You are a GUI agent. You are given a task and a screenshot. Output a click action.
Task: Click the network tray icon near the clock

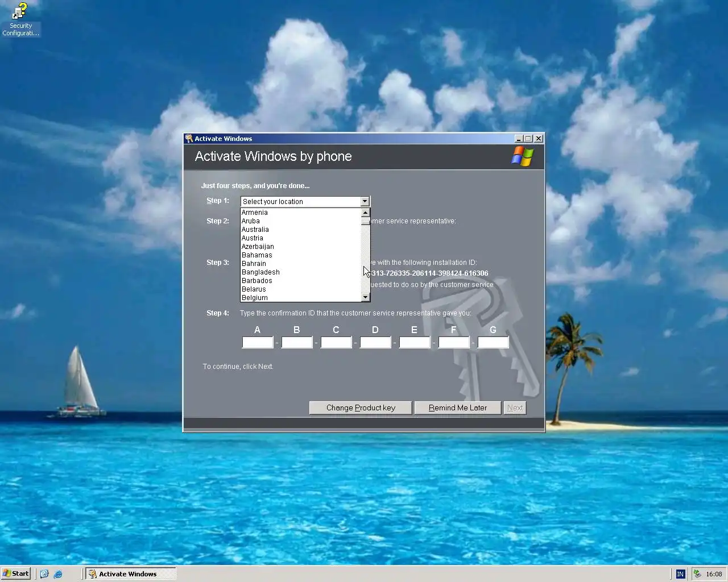click(x=697, y=574)
